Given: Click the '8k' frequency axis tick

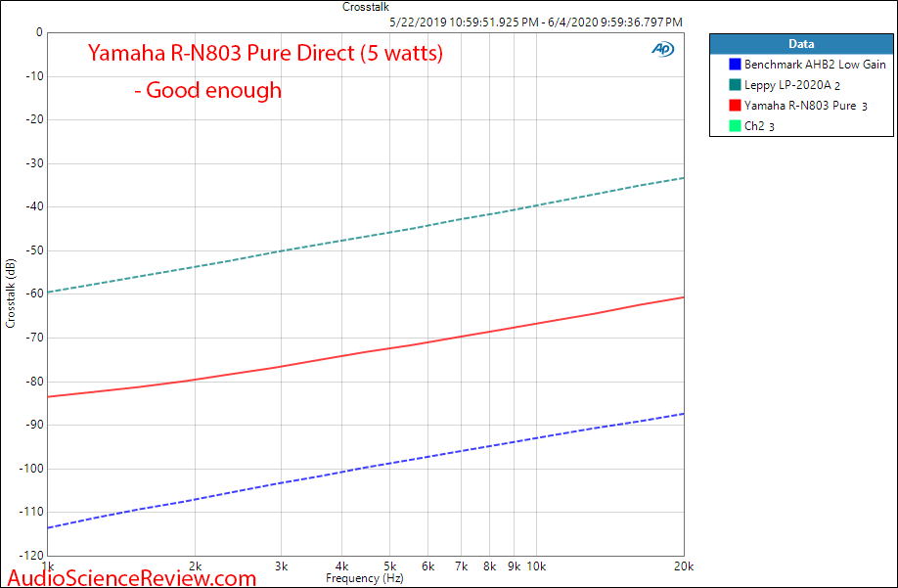Looking at the screenshot, I should point(489,566).
